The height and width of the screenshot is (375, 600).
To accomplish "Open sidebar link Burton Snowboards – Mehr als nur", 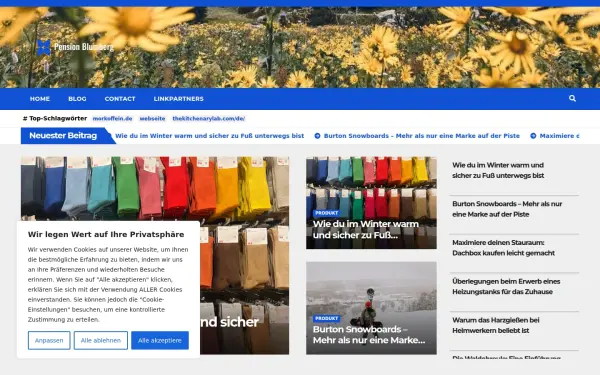I will [507, 209].
